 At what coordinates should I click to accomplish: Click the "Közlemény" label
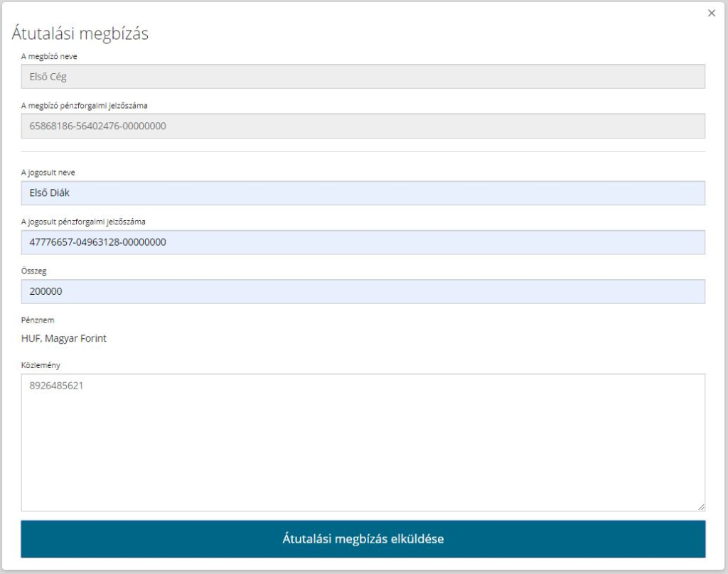(x=40, y=365)
